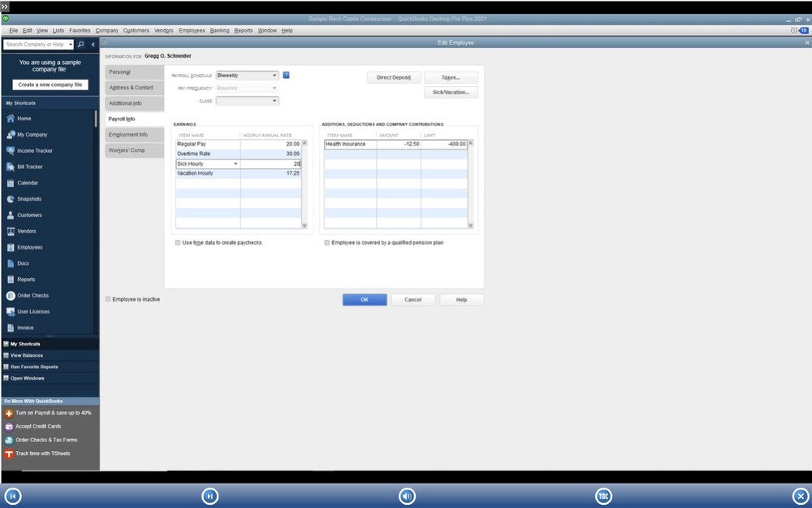
Task: Open the Payroll Schedule Biweekly dropdown
Action: point(274,74)
